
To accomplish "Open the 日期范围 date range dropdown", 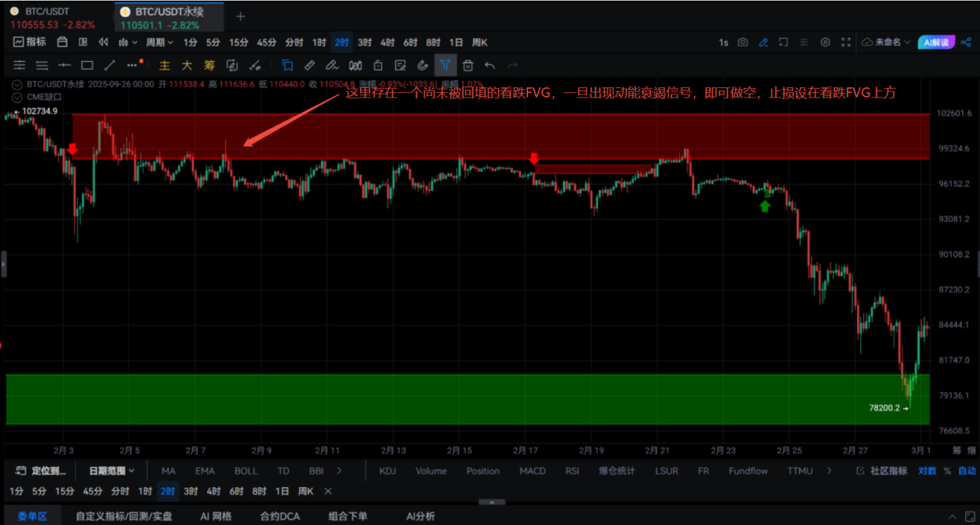I will [x=111, y=470].
